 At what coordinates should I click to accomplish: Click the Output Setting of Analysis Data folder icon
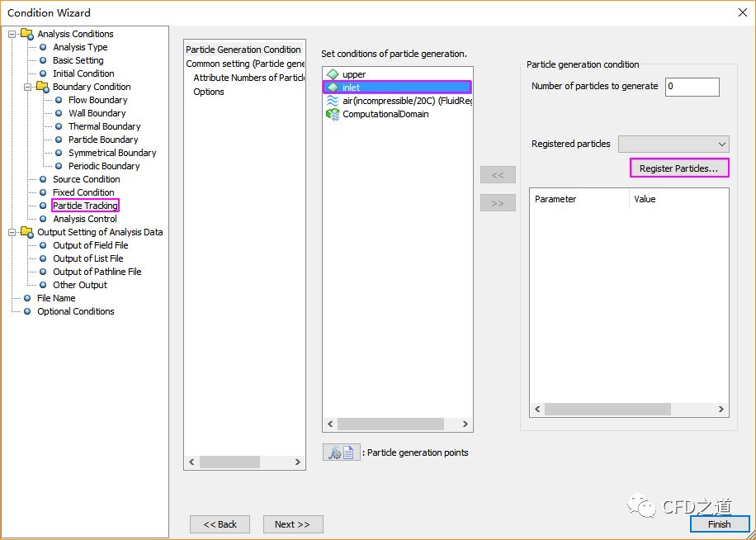27,232
